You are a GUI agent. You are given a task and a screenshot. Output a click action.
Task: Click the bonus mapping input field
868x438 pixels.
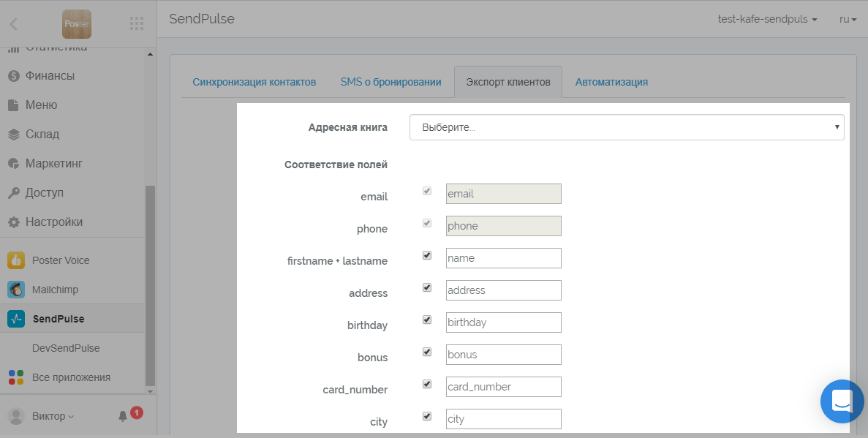coord(503,355)
